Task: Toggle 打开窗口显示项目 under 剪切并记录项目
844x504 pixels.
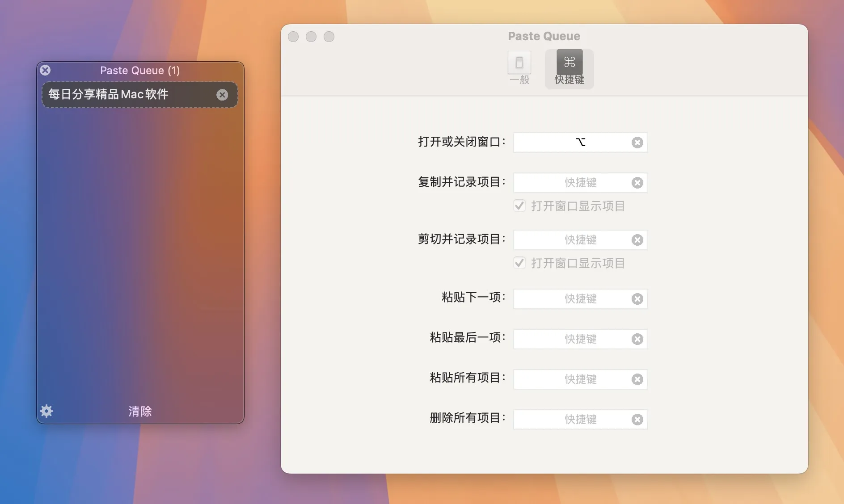Action: click(x=519, y=263)
